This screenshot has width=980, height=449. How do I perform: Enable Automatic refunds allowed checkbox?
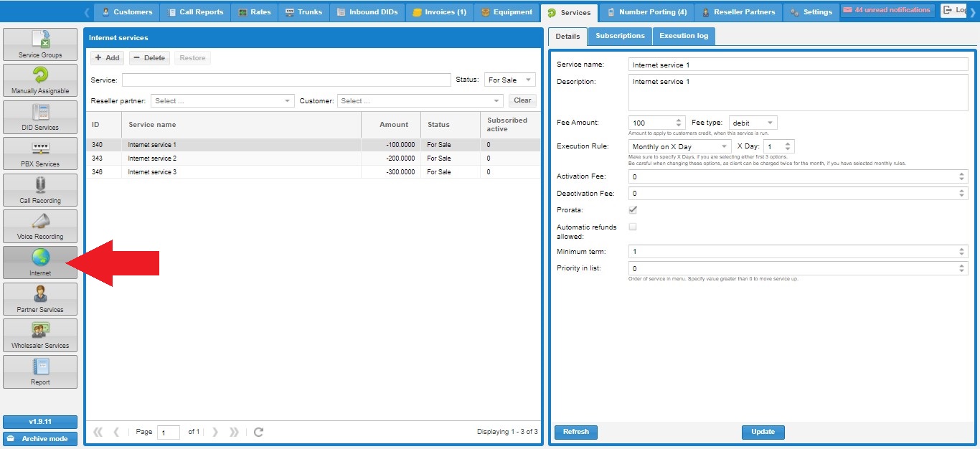click(x=633, y=227)
